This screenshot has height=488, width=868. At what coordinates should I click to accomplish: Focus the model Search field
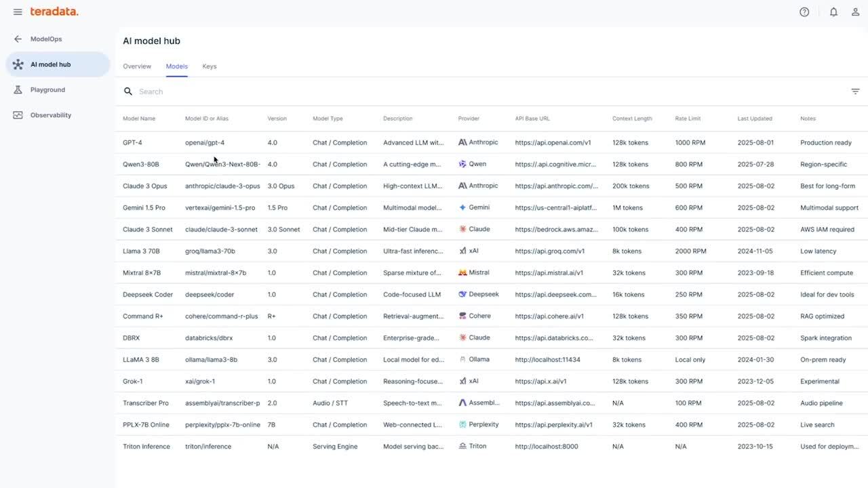[407, 91]
